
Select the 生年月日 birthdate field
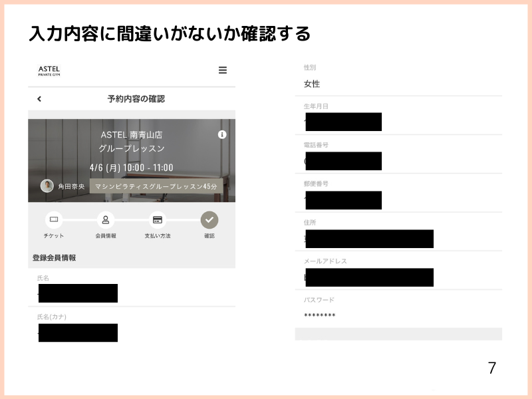tap(342, 122)
